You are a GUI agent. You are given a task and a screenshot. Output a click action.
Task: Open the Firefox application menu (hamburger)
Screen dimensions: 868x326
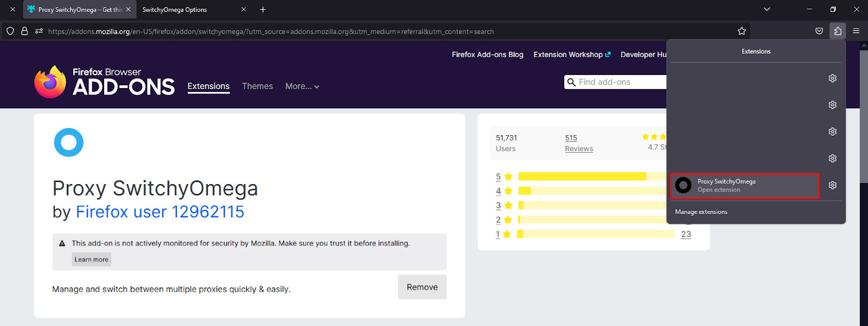coord(856,31)
